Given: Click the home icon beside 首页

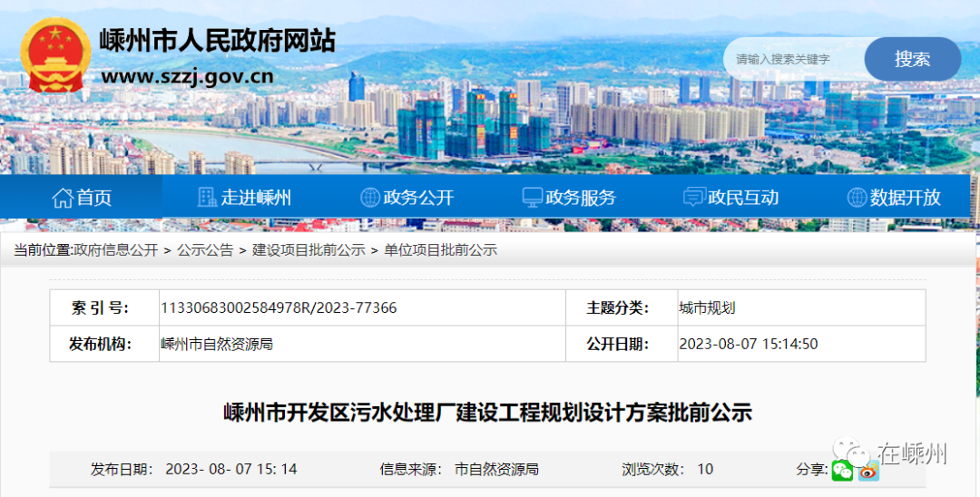Looking at the screenshot, I should 63,198.
